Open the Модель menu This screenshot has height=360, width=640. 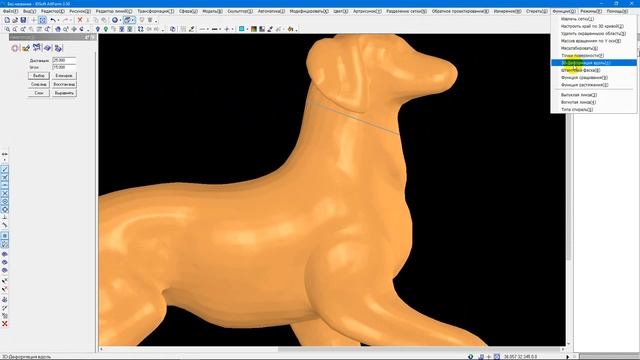click(x=213, y=11)
